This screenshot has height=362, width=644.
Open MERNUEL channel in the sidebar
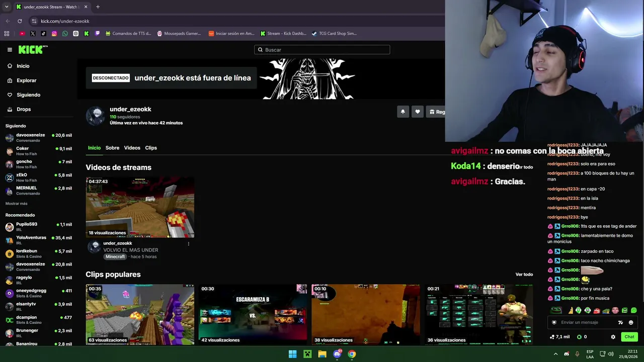(39, 191)
